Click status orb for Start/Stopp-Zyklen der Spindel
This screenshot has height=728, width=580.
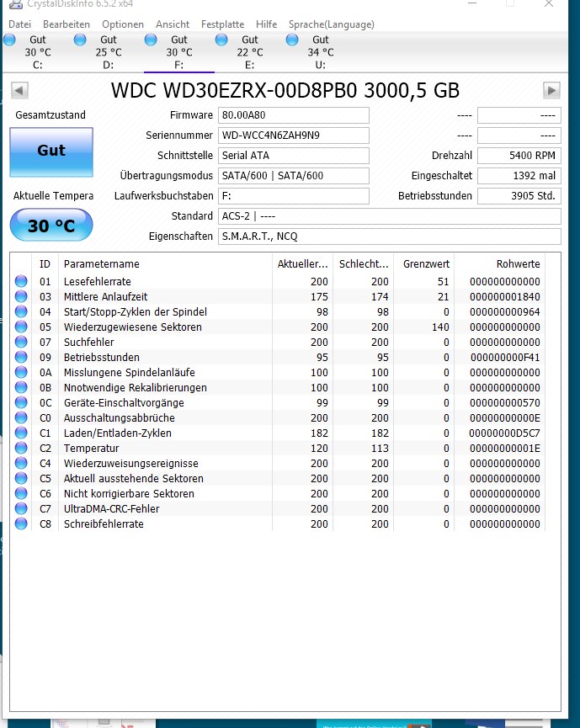coord(21,311)
